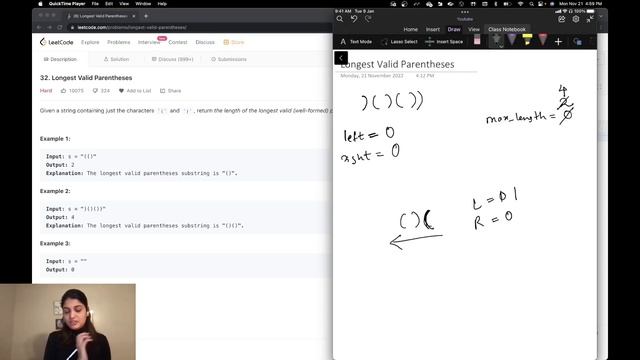Select the Description tab
This screenshot has width=640, height=360.
(x=60, y=59)
